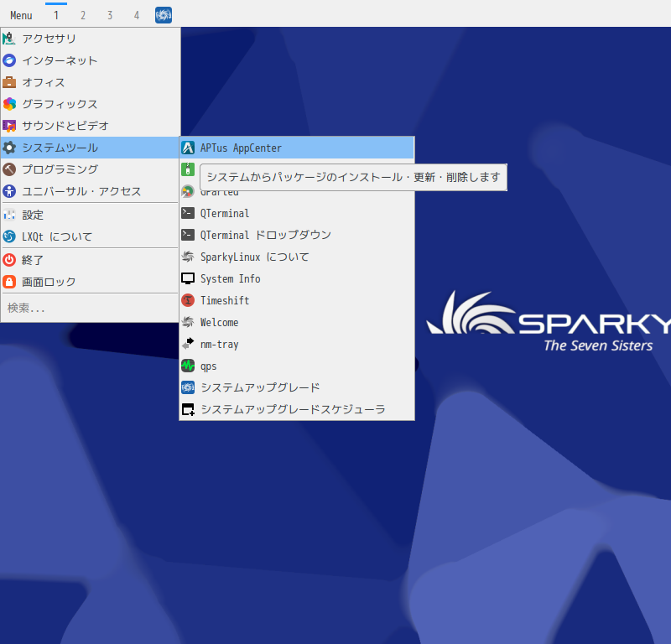Open the グラフィックス category
Viewport: 671px width, 644px height.
(x=91, y=104)
